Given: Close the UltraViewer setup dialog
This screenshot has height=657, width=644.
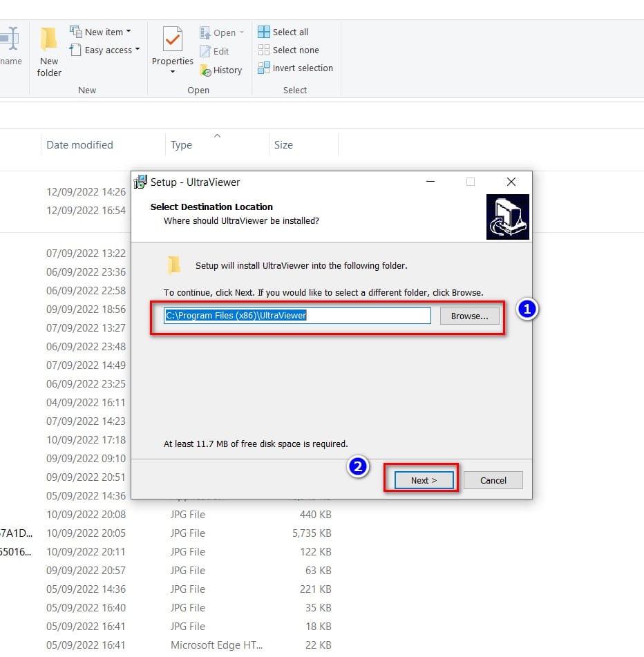Looking at the screenshot, I should (511, 182).
